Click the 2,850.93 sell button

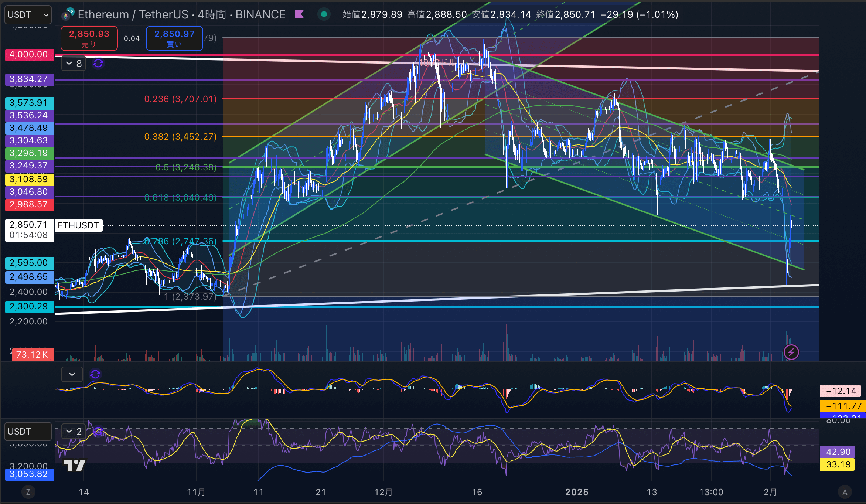pyautogui.click(x=89, y=38)
